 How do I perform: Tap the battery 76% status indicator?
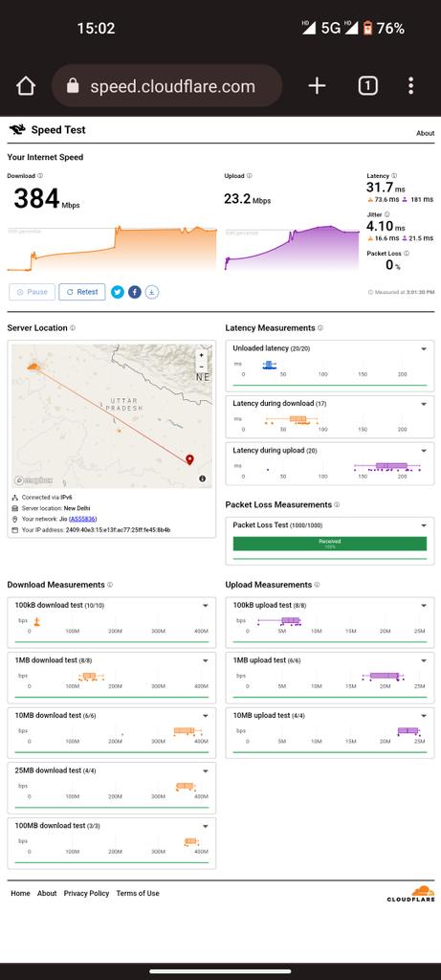click(384, 28)
